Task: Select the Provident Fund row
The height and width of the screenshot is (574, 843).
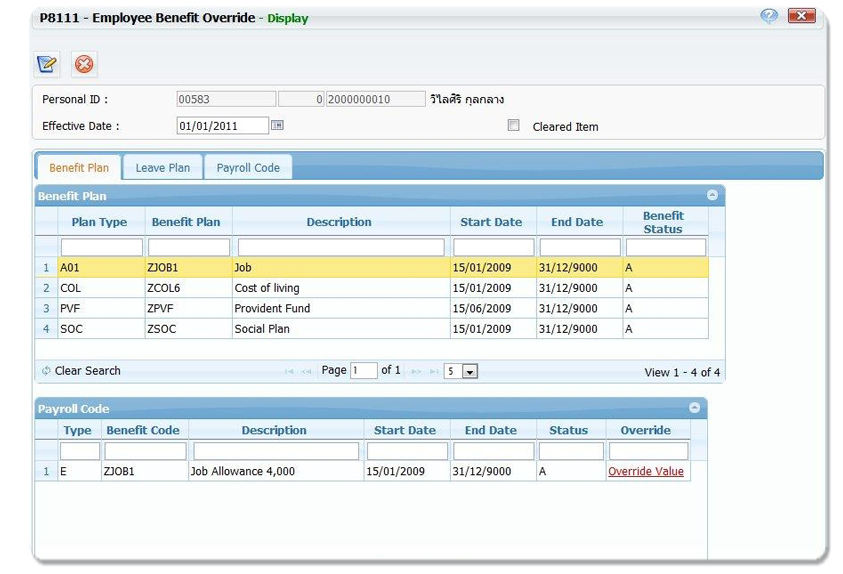Action: (340, 309)
